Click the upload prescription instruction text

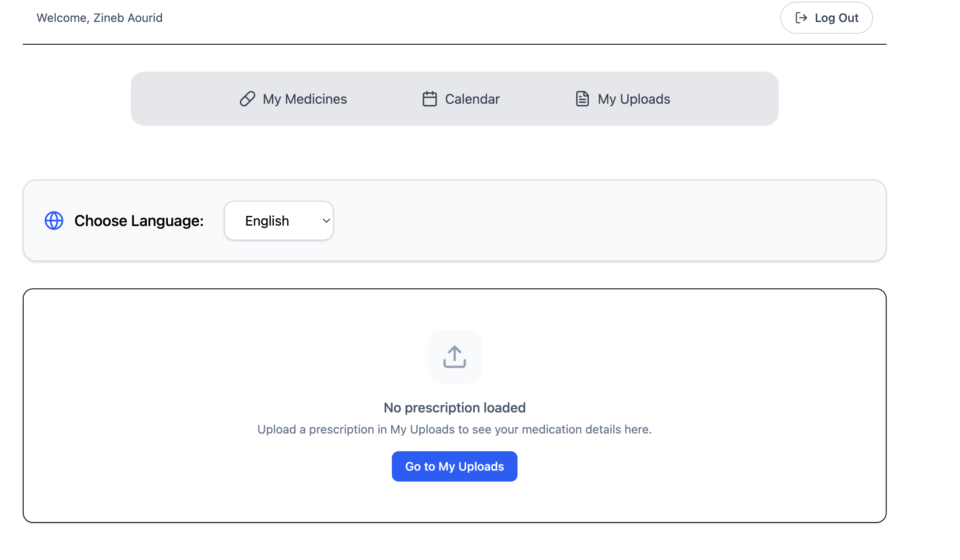[454, 429]
